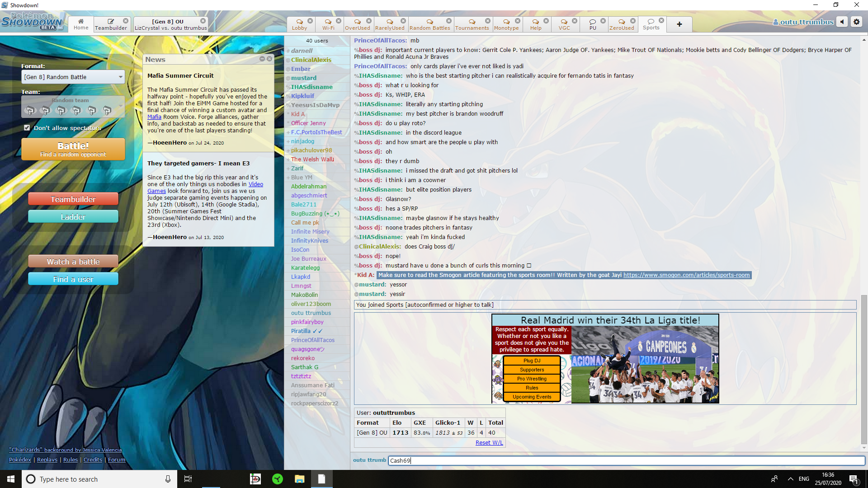Minimize the News panel
The height and width of the screenshot is (488, 868).
[262, 59]
